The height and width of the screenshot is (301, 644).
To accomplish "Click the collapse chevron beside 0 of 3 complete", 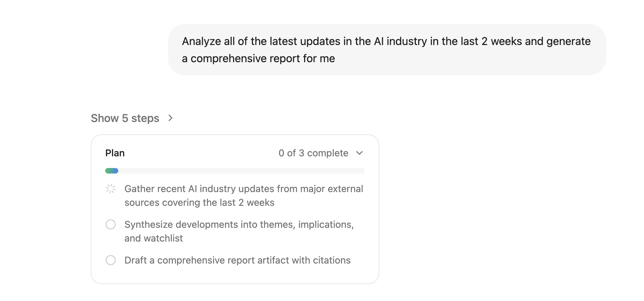I will click(359, 153).
